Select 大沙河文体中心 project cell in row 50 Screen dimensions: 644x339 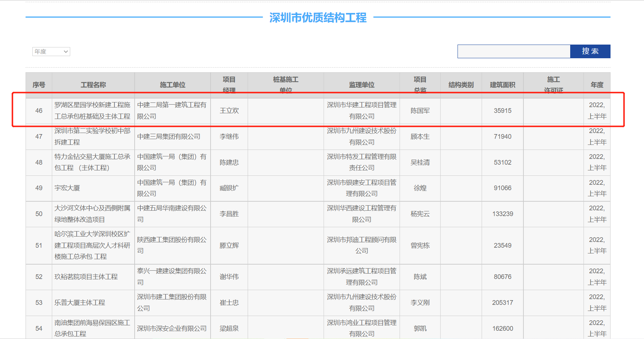(x=93, y=214)
